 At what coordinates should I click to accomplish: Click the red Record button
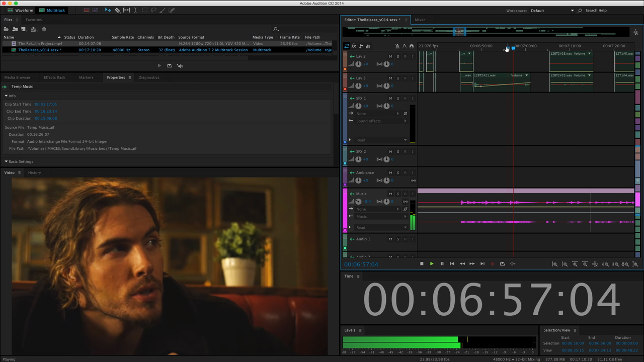pyautogui.click(x=492, y=264)
